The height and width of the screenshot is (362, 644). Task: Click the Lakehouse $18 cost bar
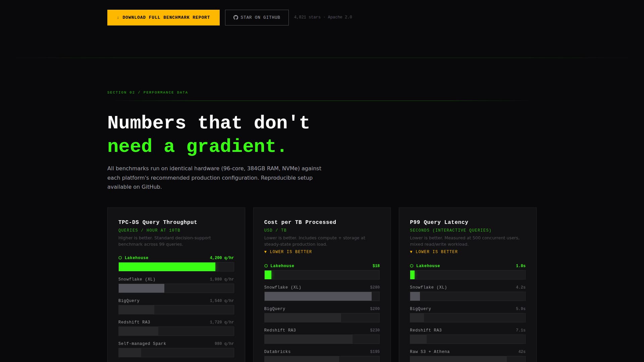(268, 275)
